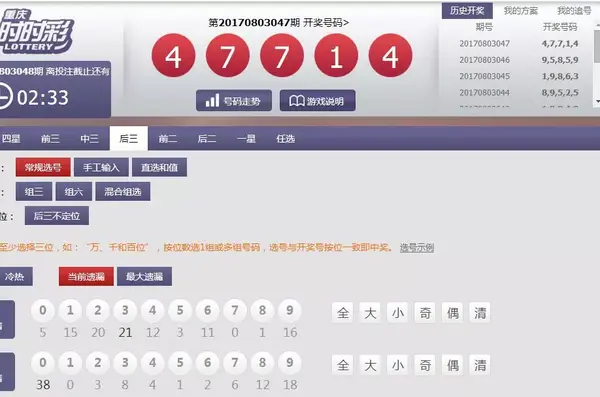Click the history list scrollbar thumb
This screenshot has height=397, width=600.
click(597, 46)
